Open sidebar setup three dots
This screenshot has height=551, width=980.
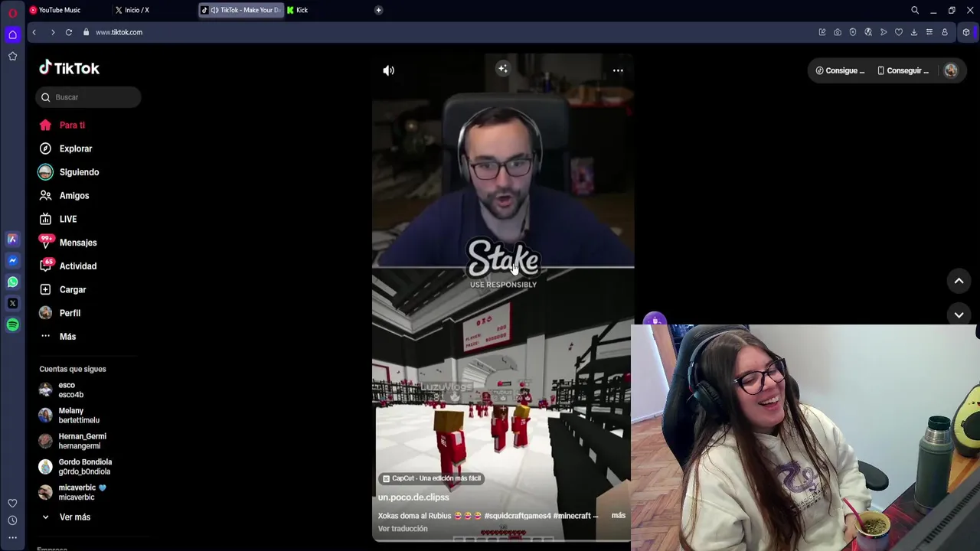(12, 538)
